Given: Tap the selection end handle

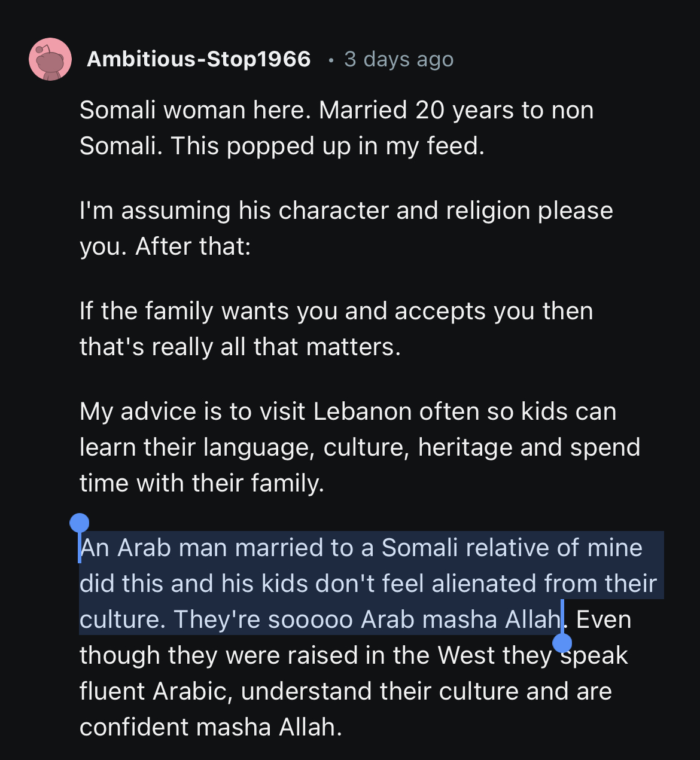Looking at the screenshot, I should 562,642.
